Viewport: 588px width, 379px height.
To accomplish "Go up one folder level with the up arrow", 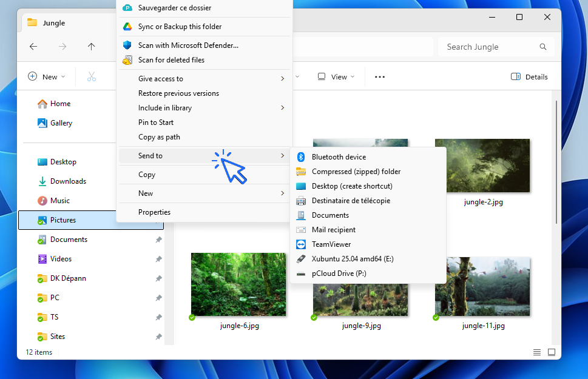I will tap(91, 47).
